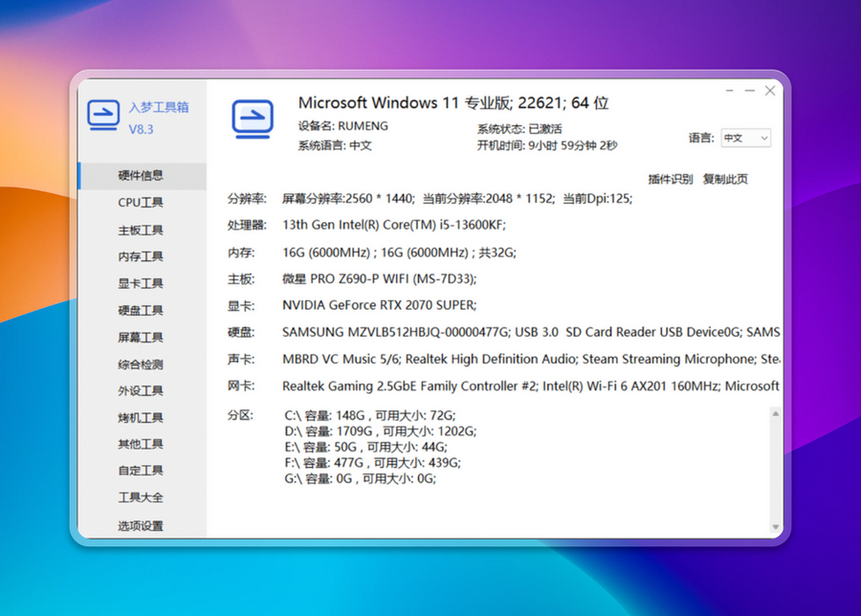Click the V8.3 version label
This screenshot has width=861, height=616.
(142, 129)
